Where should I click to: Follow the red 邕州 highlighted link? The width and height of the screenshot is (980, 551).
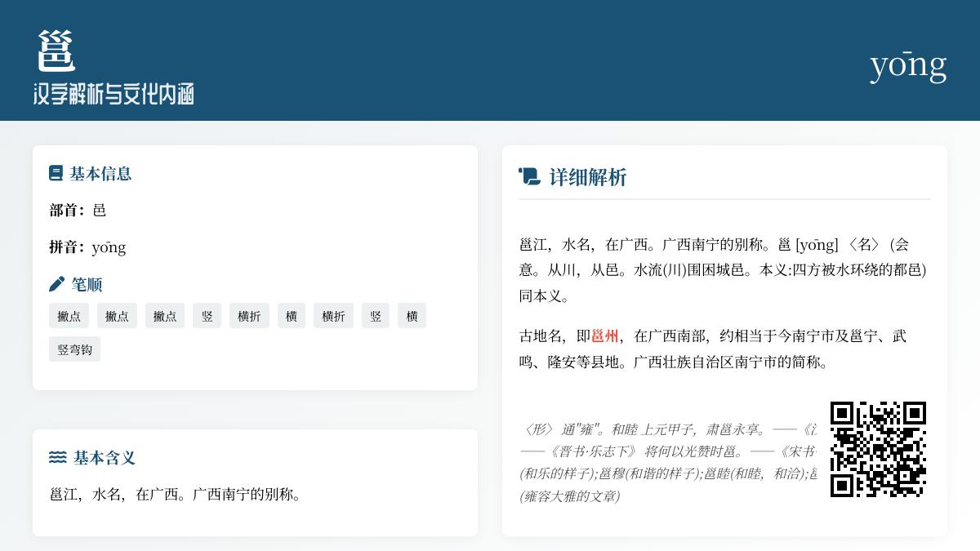point(605,336)
